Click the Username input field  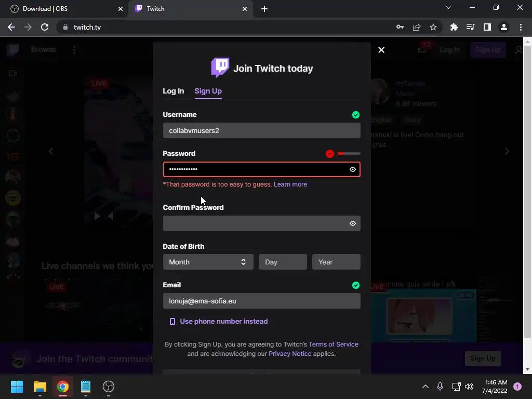click(x=262, y=130)
